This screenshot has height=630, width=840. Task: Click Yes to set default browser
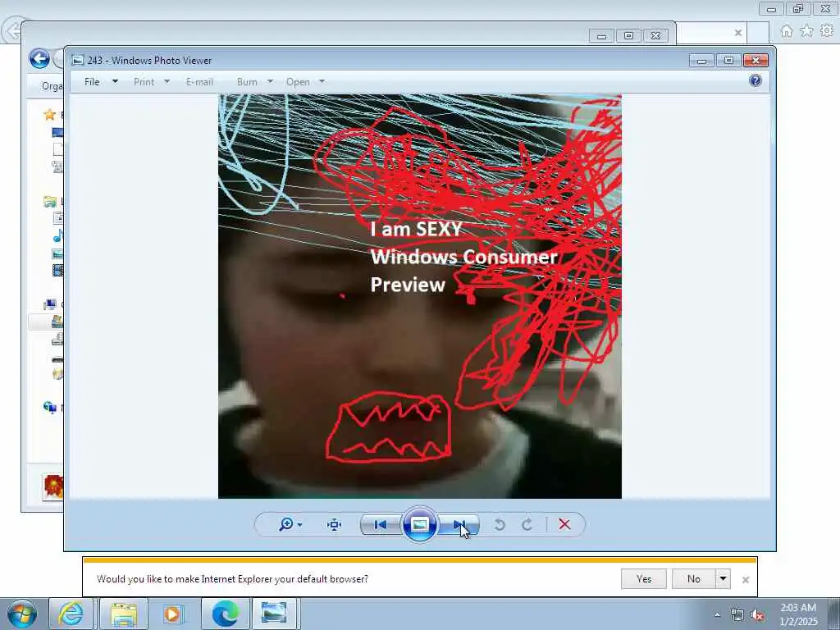coord(644,579)
